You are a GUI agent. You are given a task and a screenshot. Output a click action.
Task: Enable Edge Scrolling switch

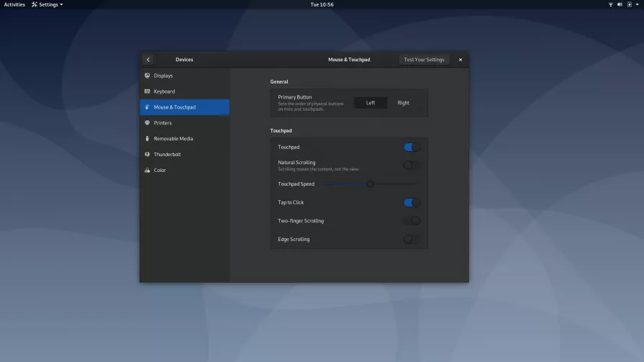412,239
